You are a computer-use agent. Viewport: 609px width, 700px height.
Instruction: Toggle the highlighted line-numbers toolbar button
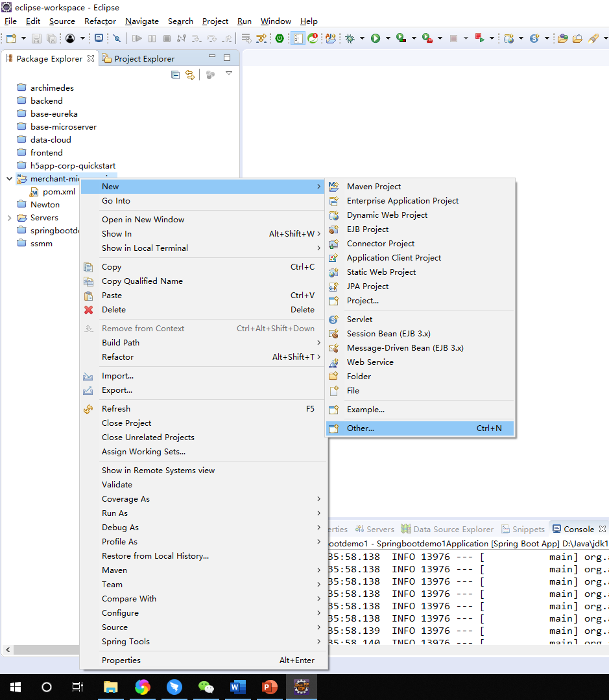click(297, 38)
